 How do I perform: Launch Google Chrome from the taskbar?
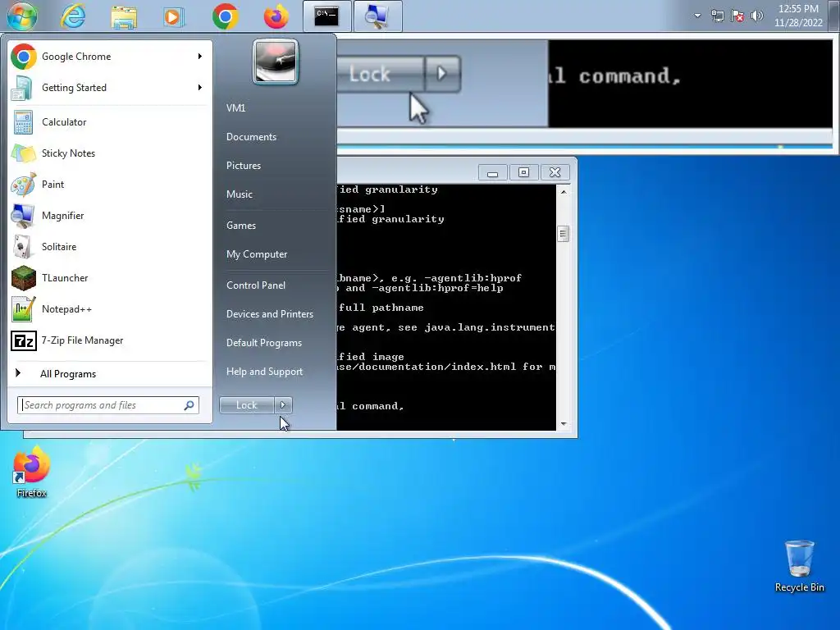pos(226,16)
